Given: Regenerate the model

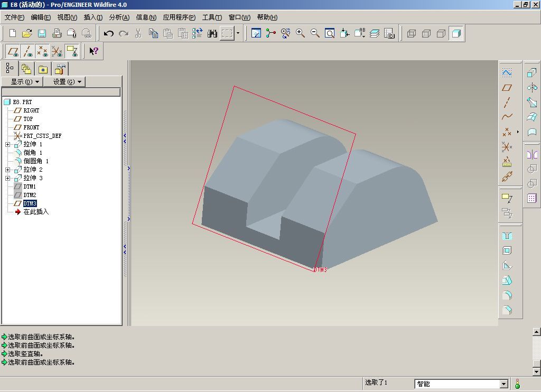Looking at the screenshot, I should [198, 33].
